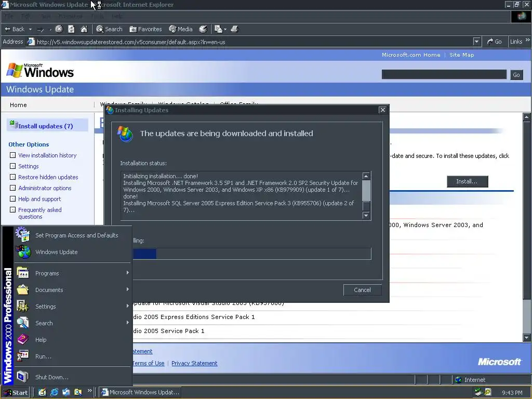
Task: Click the Search magnifier icon in Start menu
Action: [x=23, y=323]
